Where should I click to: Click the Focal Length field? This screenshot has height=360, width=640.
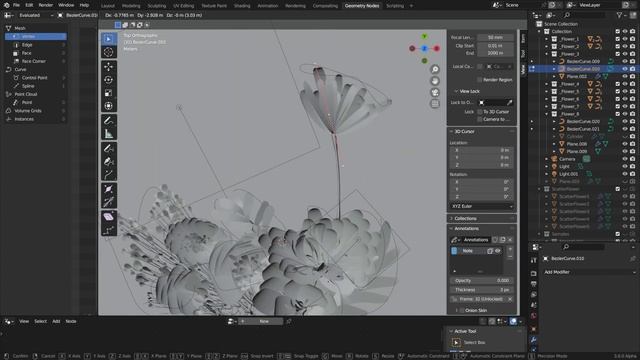pos(495,38)
